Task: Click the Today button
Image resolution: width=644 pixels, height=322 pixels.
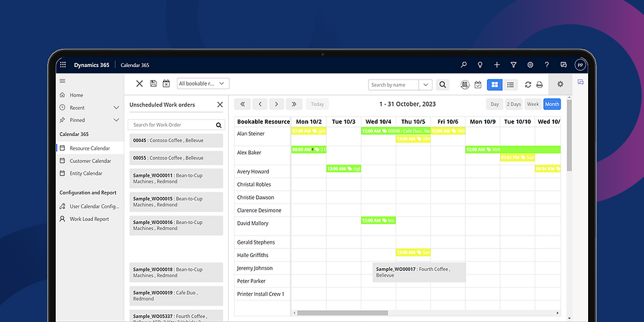Action: [317, 104]
